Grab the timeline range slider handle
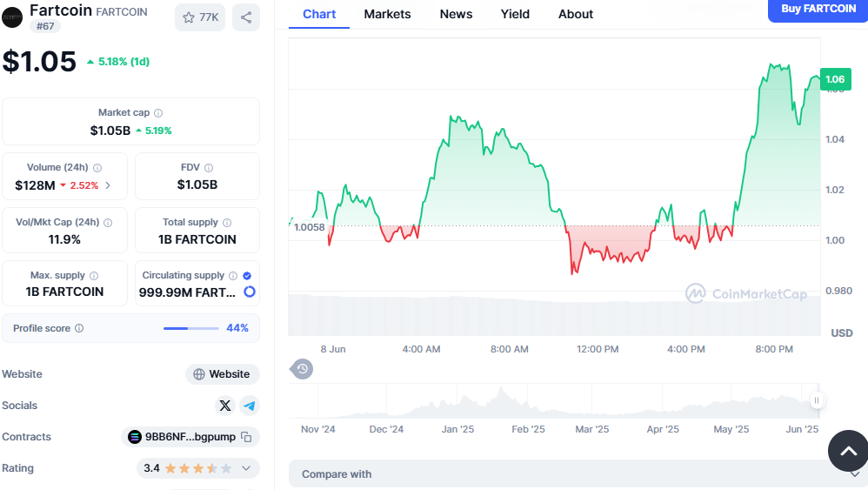 click(x=817, y=400)
